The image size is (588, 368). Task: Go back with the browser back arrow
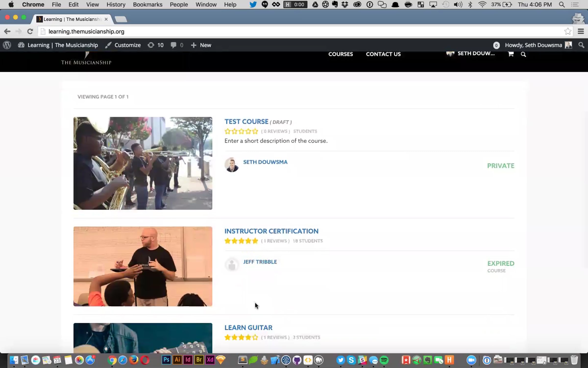coord(7,31)
